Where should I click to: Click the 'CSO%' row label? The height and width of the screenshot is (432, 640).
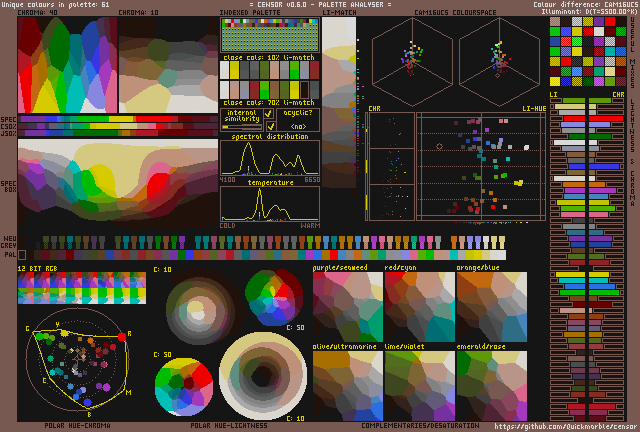point(9,126)
